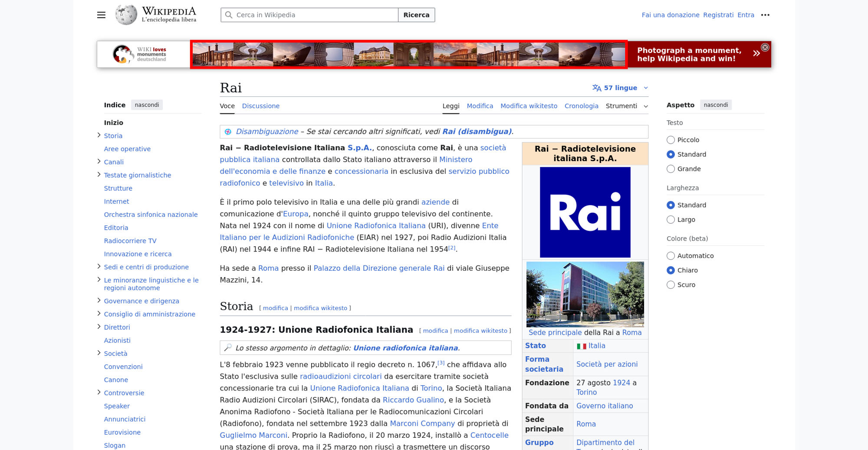Expand Consiglio di amministrazione in the index
Viewport: 868px width, 450px height.
point(99,314)
